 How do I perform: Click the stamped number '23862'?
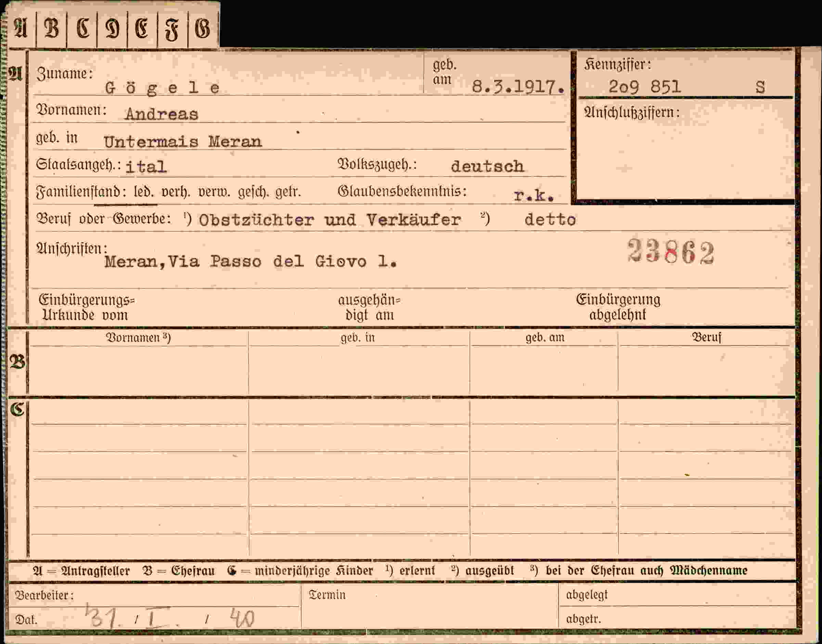[x=671, y=252]
